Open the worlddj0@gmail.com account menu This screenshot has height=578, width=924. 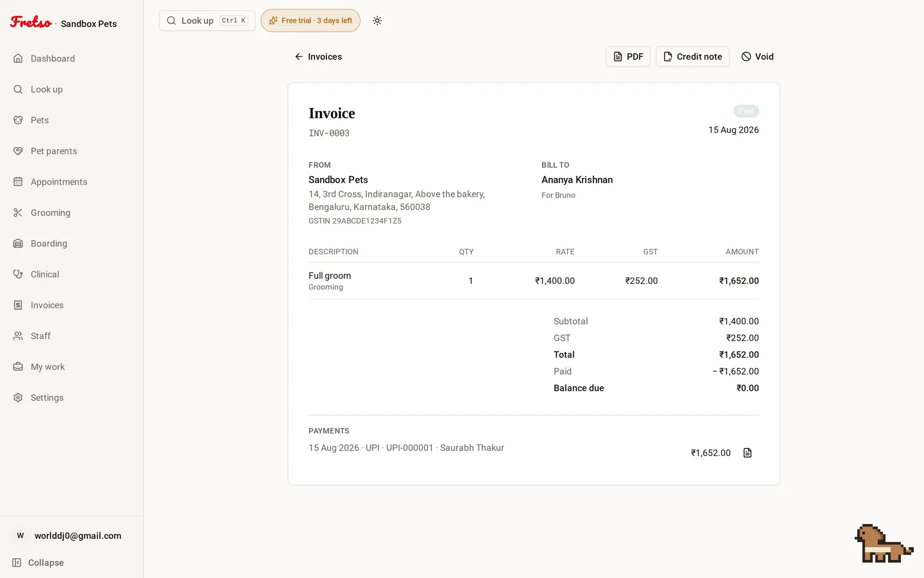coord(71,536)
